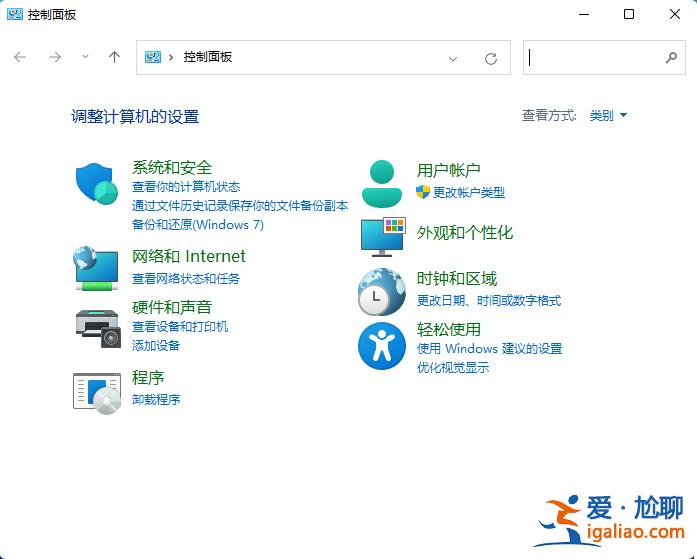Close the 控制面板 window
The height and width of the screenshot is (559, 697).
click(675, 14)
